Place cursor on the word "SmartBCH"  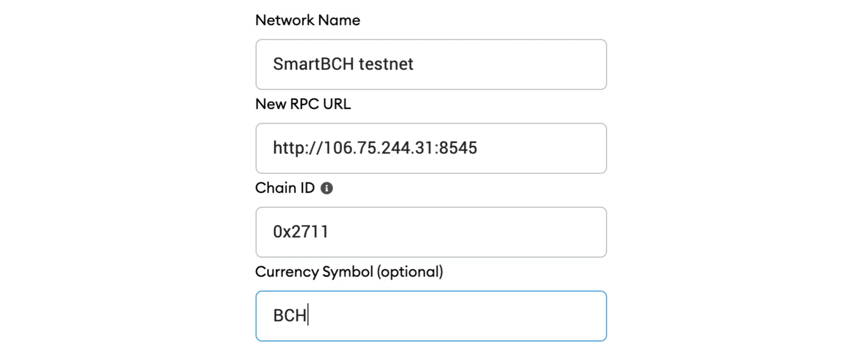314,64
